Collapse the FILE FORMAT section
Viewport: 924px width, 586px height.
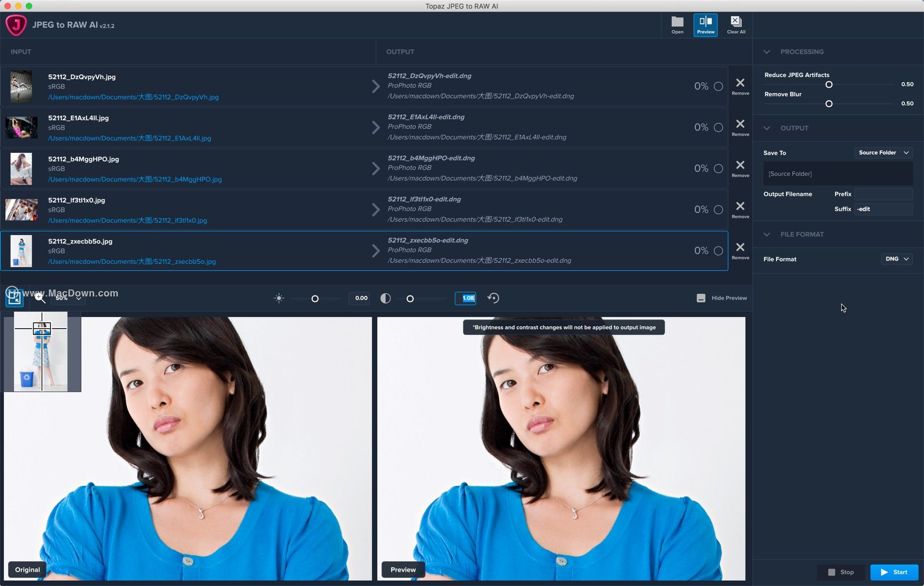point(767,235)
